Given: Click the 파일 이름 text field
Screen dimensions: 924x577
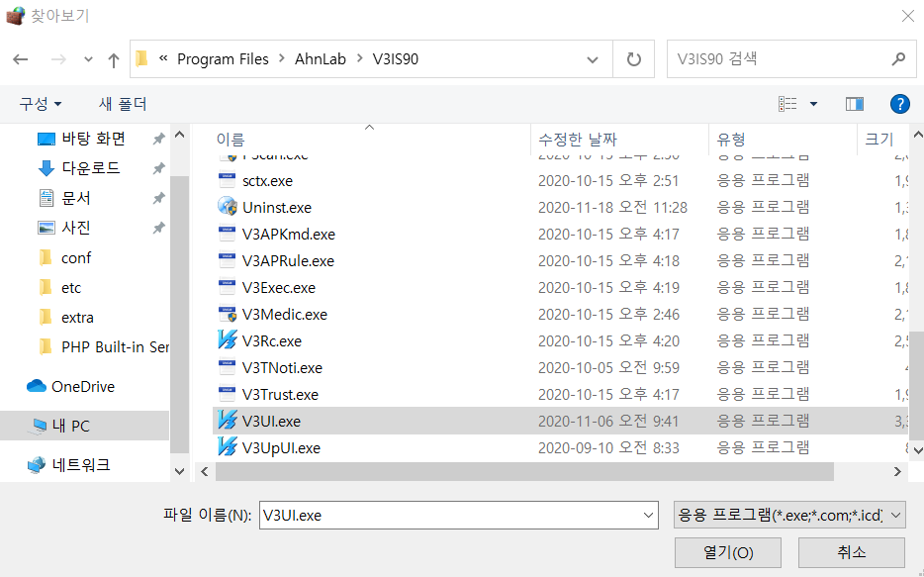Looking at the screenshot, I should tap(449, 515).
